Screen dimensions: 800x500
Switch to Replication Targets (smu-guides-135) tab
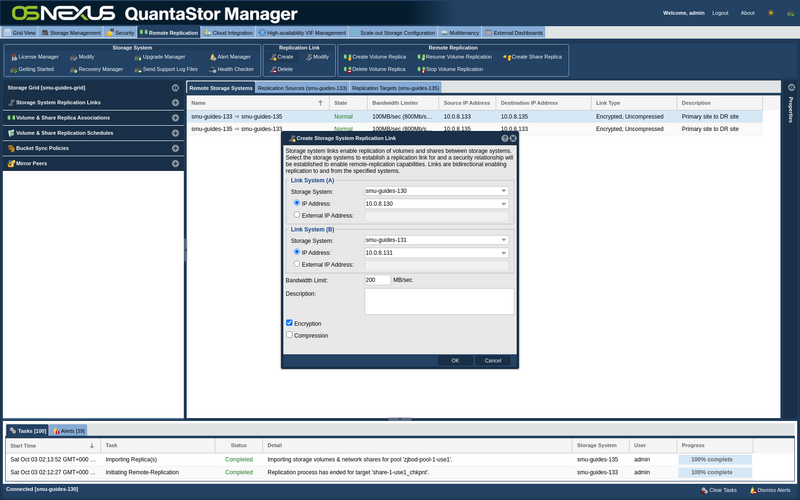395,88
